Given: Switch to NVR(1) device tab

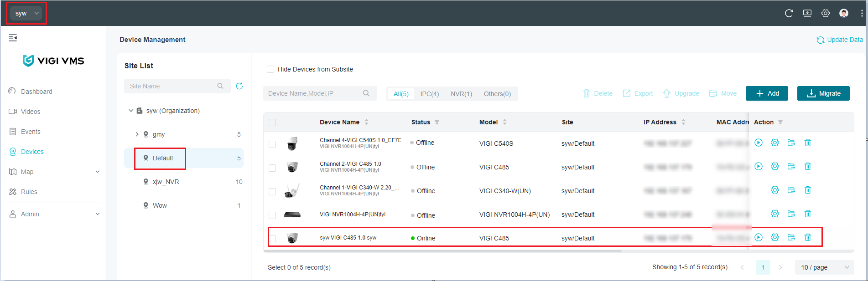Looking at the screenshot, I should coord(461,94).
